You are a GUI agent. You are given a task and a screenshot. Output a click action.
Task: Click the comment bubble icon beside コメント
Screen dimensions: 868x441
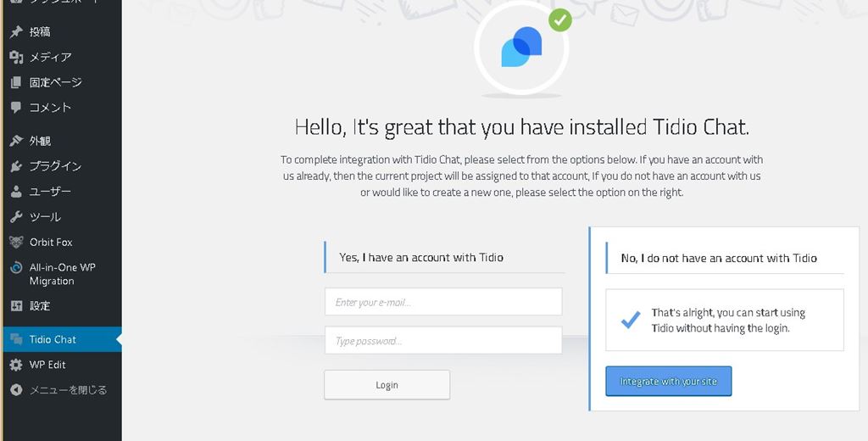[15, 108]
